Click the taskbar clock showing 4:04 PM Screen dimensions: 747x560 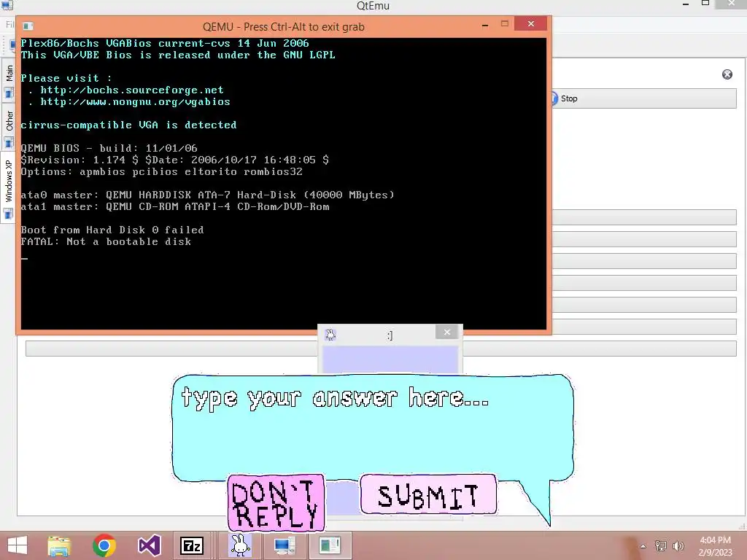coord(715,545)
